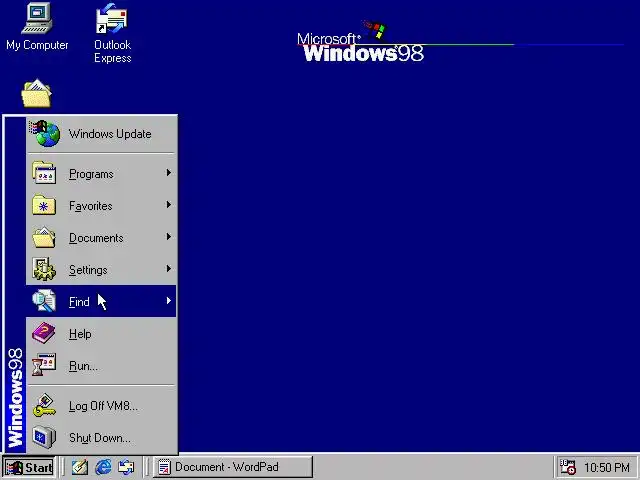
Task: Click the Programs folder icon
Action: pyautogui.click(x=44, y=173)
